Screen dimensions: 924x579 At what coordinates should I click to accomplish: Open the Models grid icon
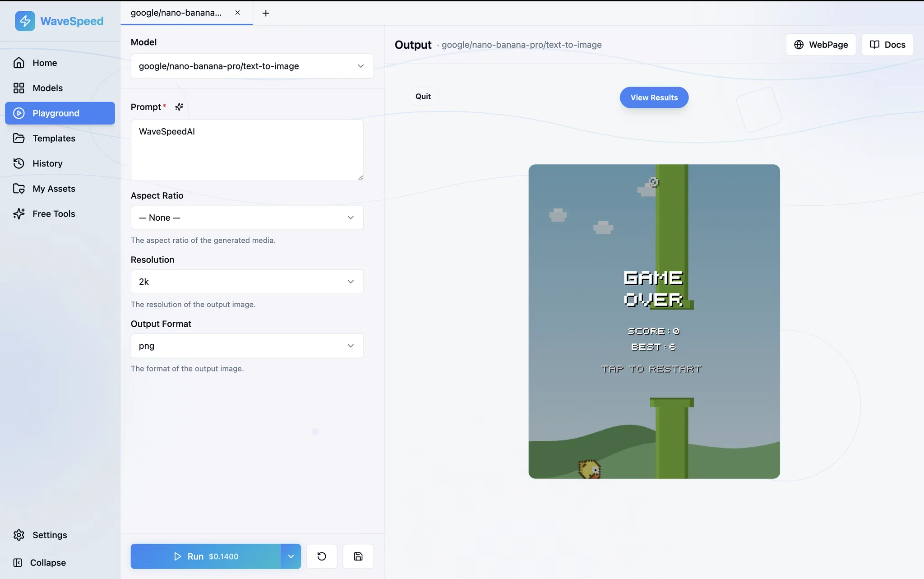pos(18,88)
